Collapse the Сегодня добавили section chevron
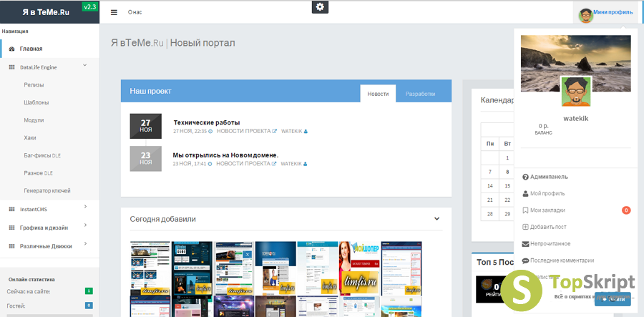This screenshot has height=317, width=644. [x=436, y=218]
